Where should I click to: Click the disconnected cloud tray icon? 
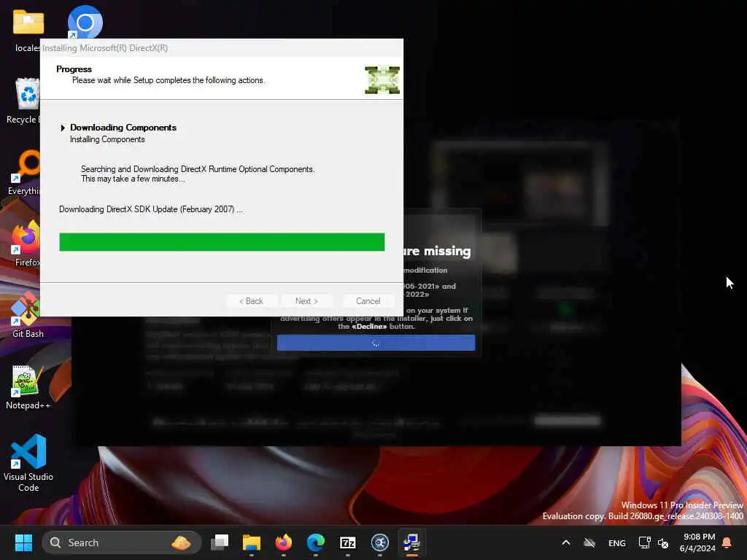(589, 542)
